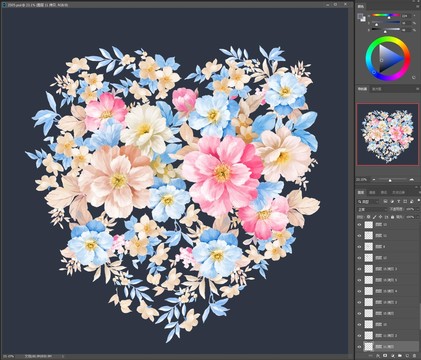Click the color triangle inside the wheel
This screenshot has width=421, height=360.
tap(388, 59)
